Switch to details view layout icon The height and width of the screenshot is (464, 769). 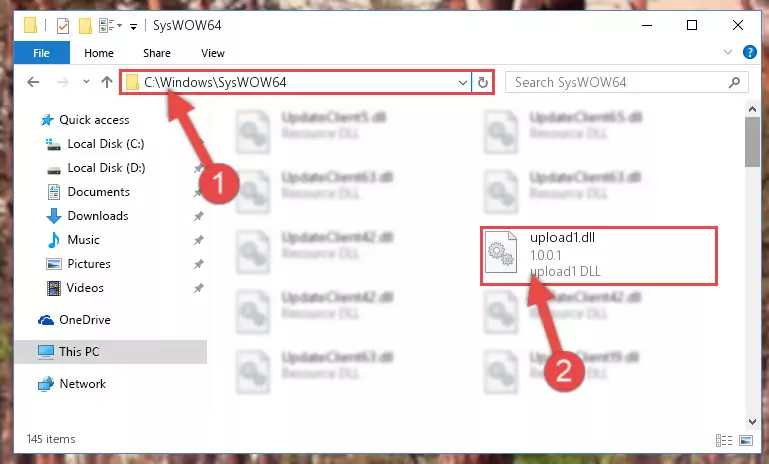coord(724,440)
